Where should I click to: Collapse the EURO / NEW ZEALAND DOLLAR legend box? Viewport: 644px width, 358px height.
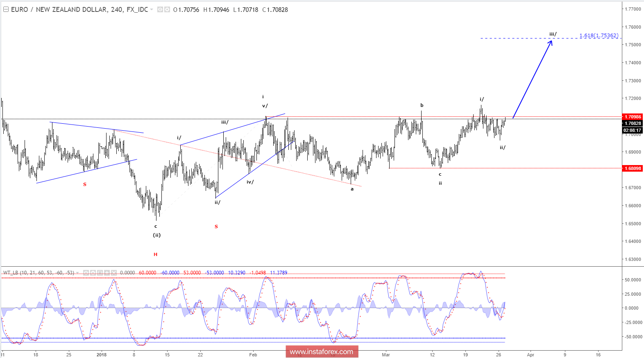6,9
